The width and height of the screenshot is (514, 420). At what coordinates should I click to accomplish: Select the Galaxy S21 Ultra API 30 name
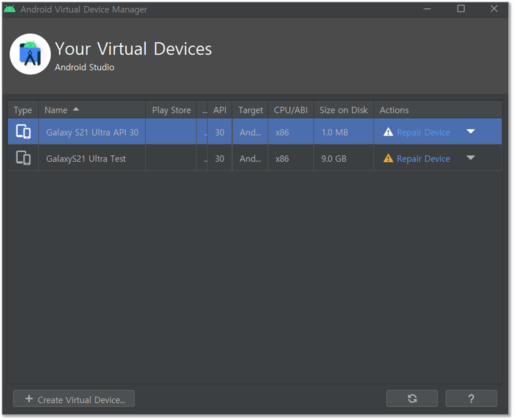(92, 132)
